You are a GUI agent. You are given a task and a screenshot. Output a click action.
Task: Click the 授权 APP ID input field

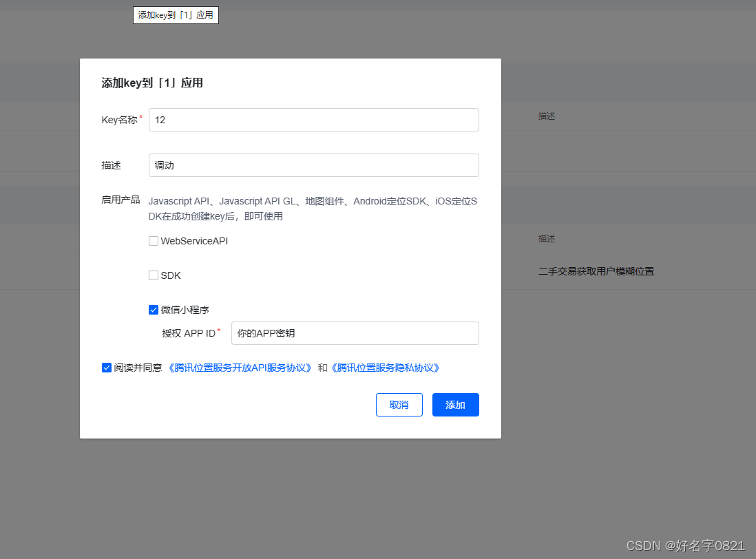click(355, 333)
